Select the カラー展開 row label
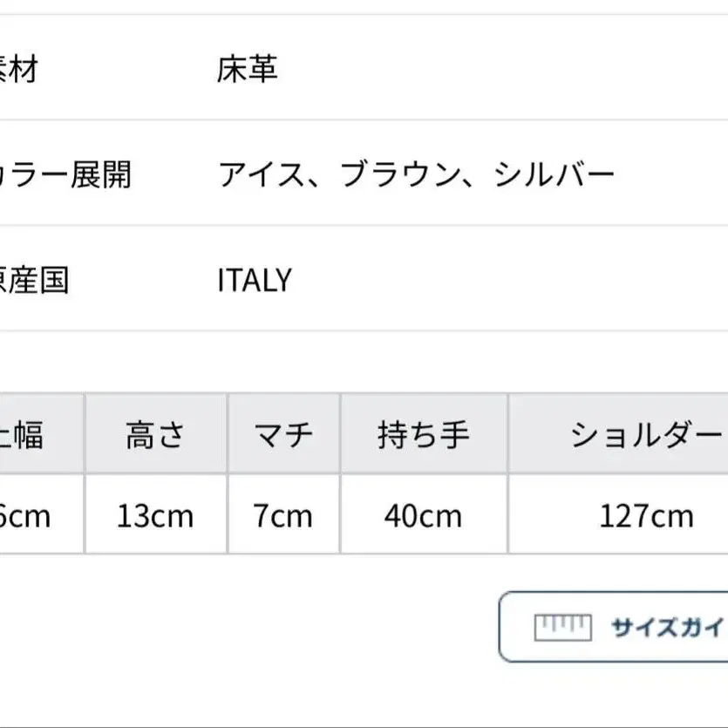Viewport: 728px width, 728px height. pos(65,175)
